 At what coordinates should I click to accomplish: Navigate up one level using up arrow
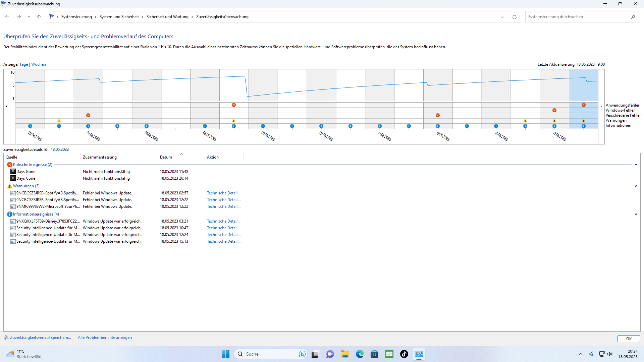[39, 17]
